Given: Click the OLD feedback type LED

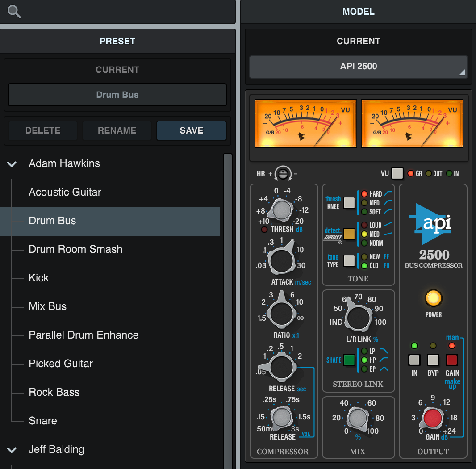Looking at the screenshot, I should [364, 265].
